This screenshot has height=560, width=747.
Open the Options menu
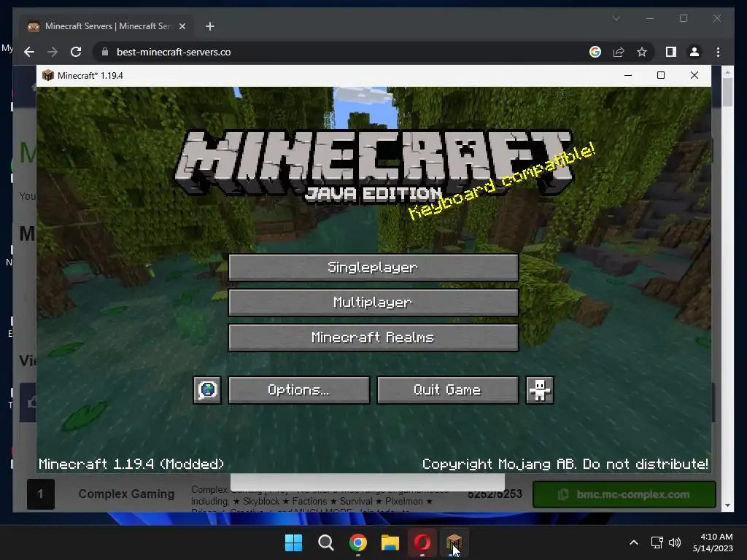click(298, 390)
